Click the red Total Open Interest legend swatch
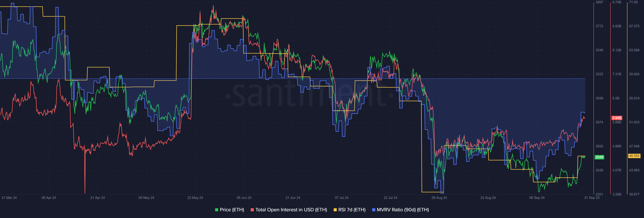This screenshot has height=218, width=644. (252, 210)
